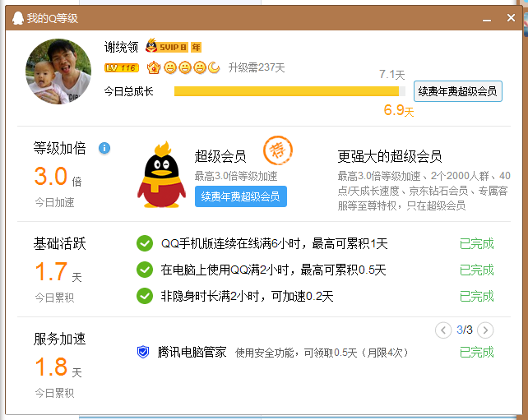Open the level multiplier info icon

[x=104, y=148]
